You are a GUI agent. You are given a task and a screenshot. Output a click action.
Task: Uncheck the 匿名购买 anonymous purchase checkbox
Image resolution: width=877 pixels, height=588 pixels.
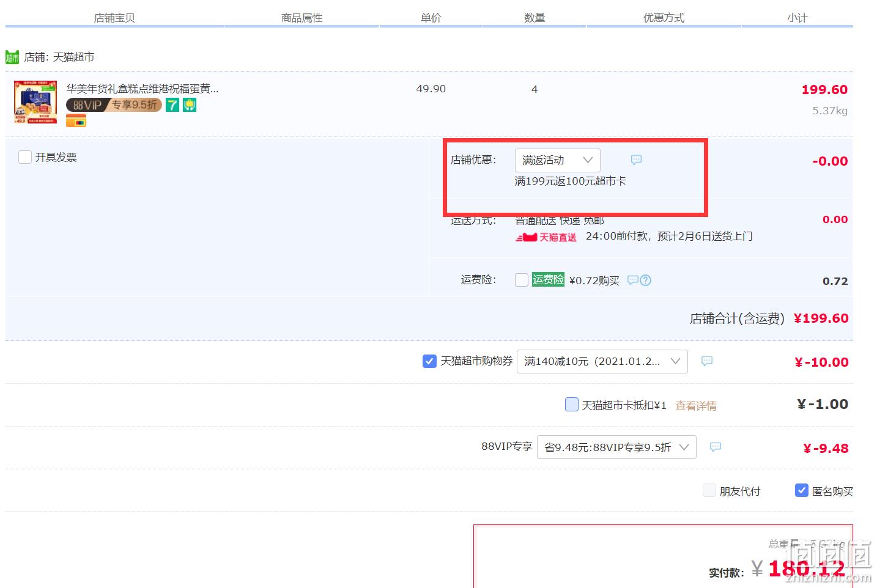pos(802,490)
